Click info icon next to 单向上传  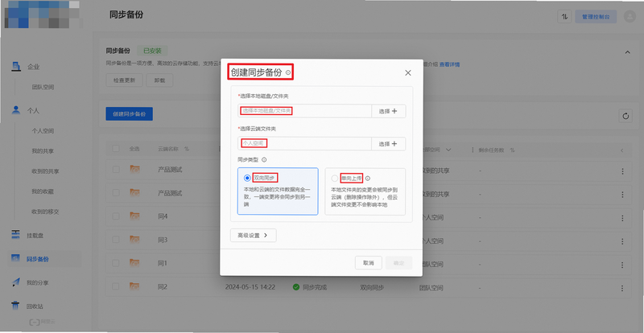point(368,179)
